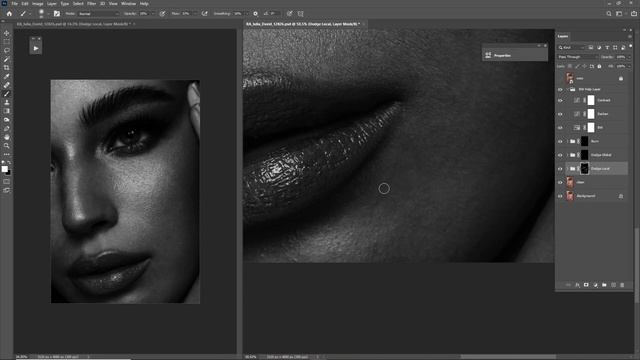Select the Lasso tool
Image resolution: width=640 pixels, height=360 pixels.
tap(7, 51)
